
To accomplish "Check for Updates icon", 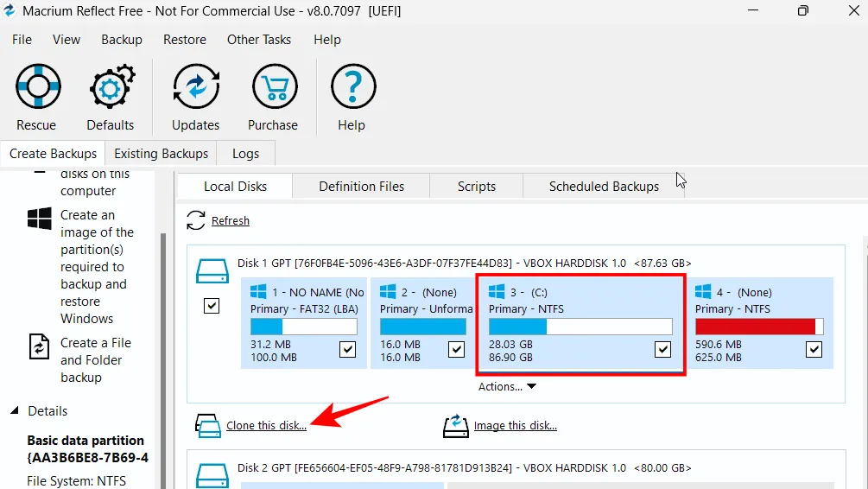I will tap(196, 86).
